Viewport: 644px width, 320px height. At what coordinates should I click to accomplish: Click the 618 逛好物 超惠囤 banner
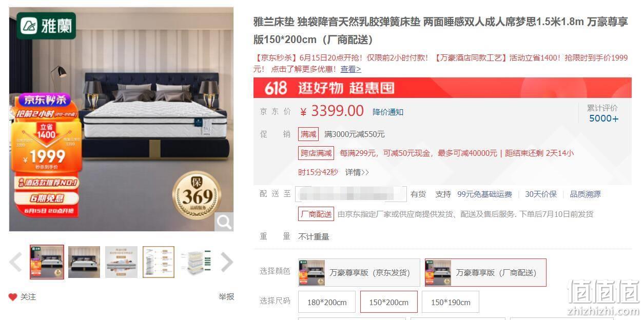pos(442,88)
